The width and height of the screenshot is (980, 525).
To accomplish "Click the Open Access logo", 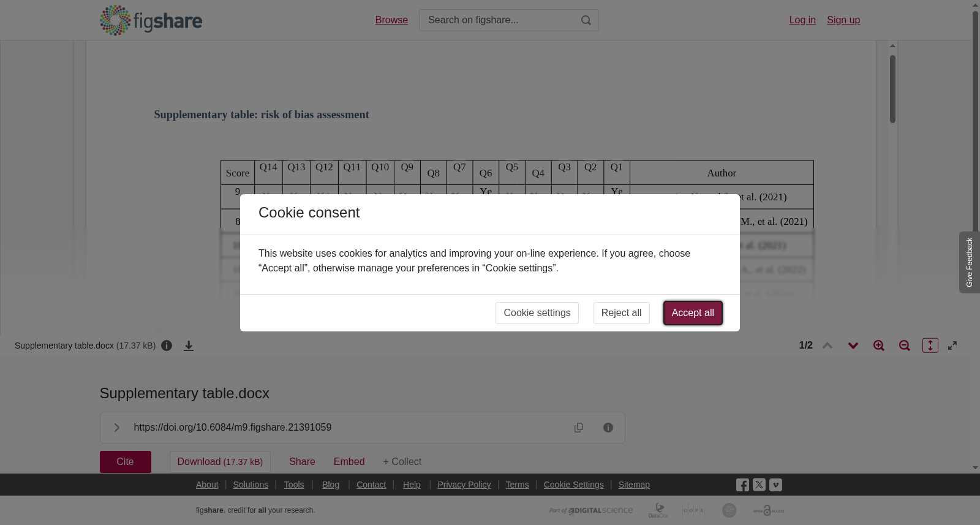I will [x=769, y=510].
